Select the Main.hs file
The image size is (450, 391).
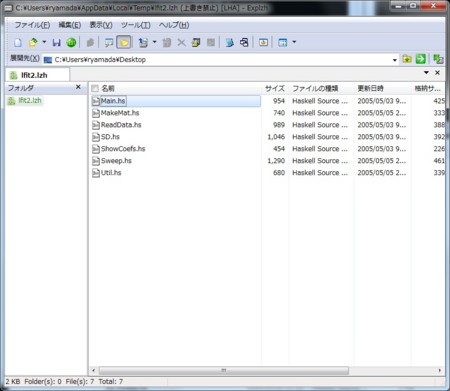click(x=113, y=101)
